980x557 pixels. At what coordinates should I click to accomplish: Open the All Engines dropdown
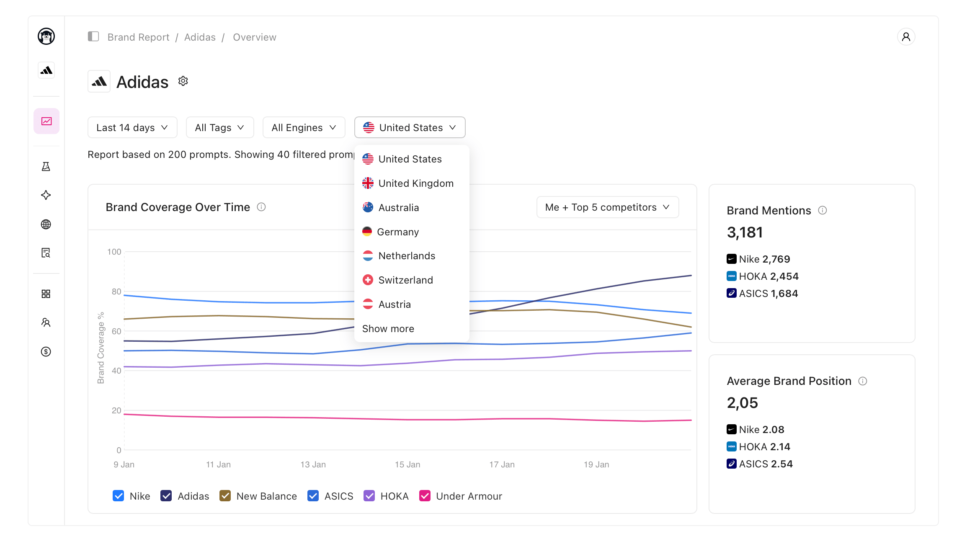click(304, 127)
